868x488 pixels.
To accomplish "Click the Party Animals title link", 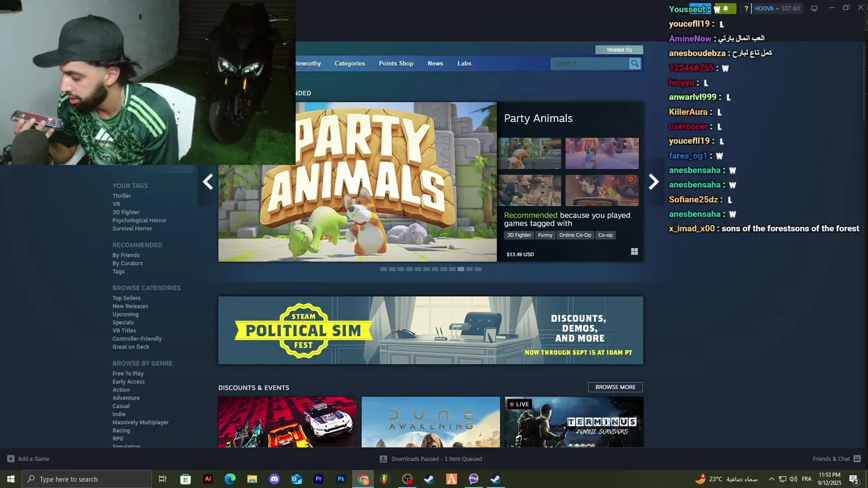I will [538, 118].
